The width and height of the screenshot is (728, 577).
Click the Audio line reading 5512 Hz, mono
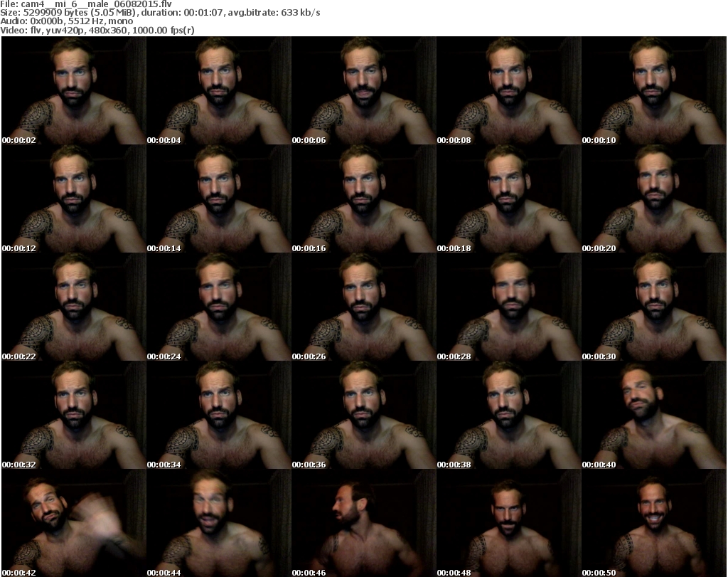(67, 21)
